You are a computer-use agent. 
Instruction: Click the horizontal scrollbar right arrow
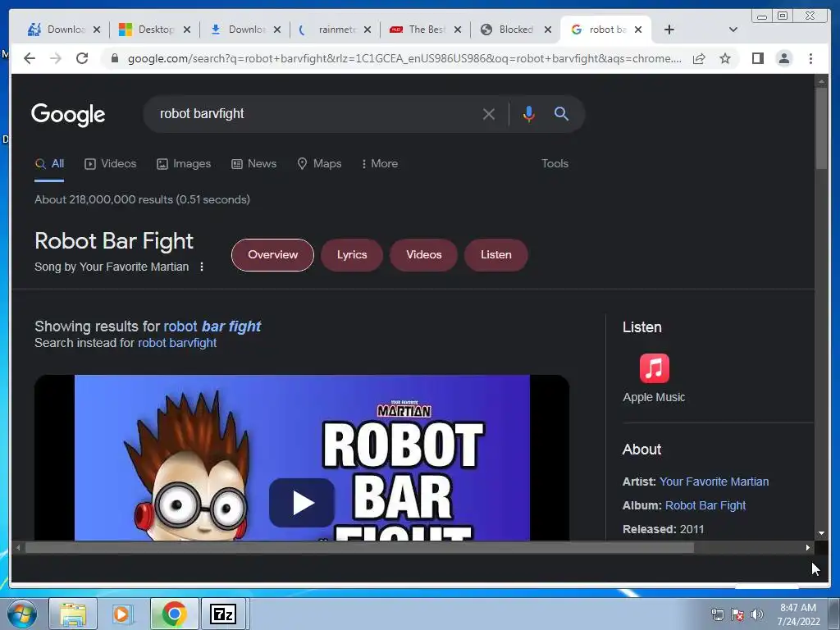[808, 547]
